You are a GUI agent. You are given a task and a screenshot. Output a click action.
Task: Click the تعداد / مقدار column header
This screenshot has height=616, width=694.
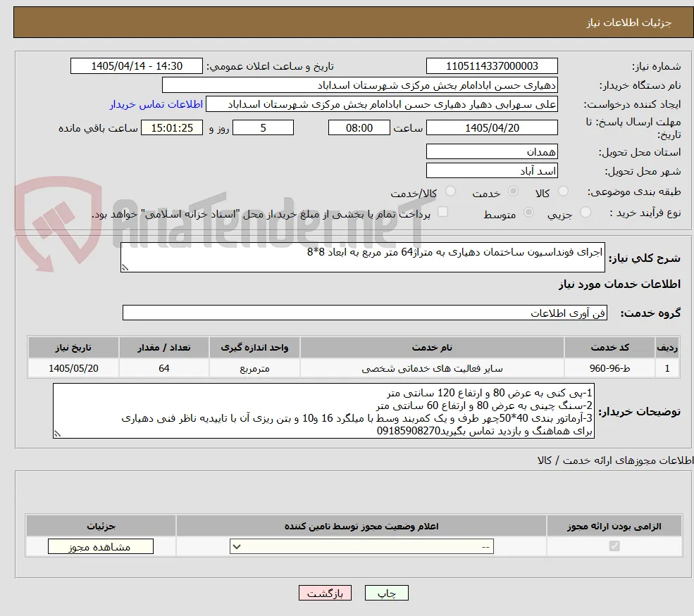pyautogui.click(x=163, y=348)
